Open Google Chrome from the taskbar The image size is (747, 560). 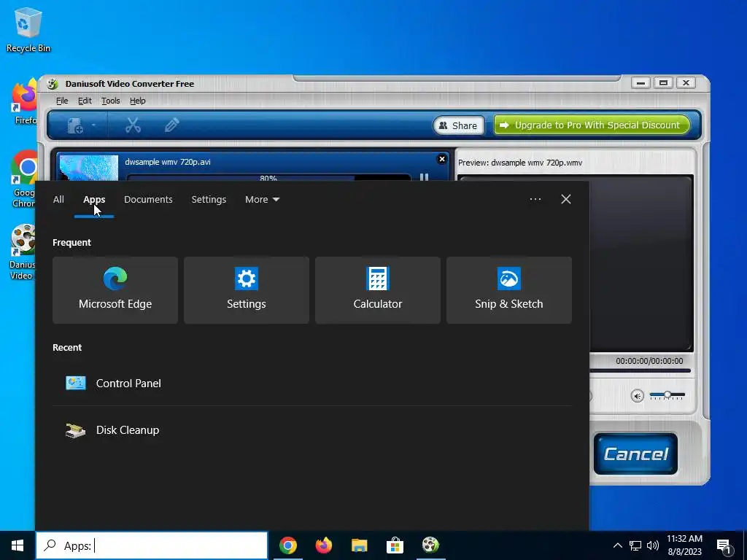coord(287,545)
